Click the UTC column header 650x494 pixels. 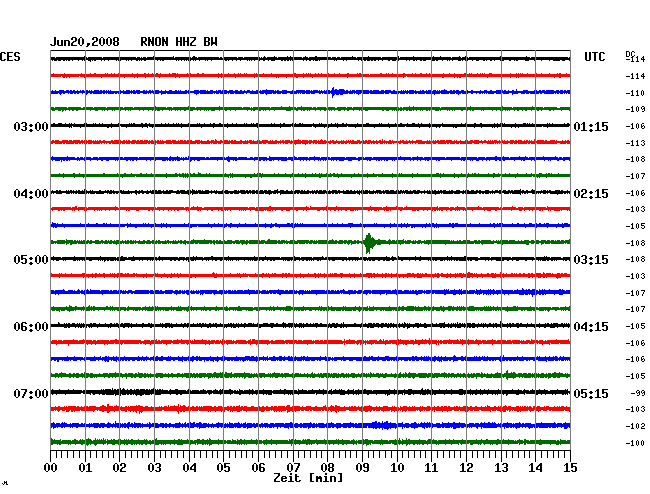pos(594,57)
